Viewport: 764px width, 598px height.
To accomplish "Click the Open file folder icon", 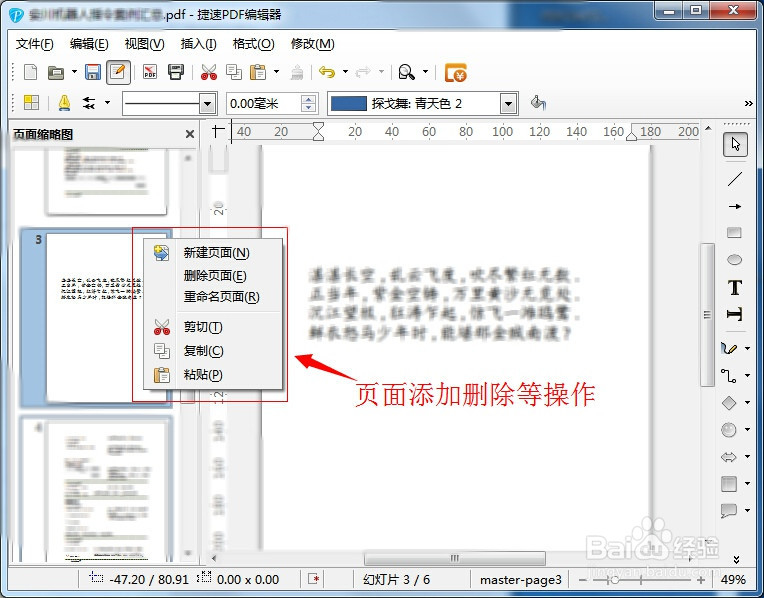I will [57, 73].
